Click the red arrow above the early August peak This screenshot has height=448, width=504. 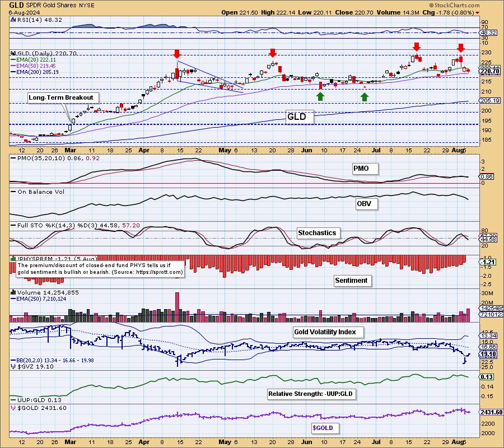click(x=461, y=48)
